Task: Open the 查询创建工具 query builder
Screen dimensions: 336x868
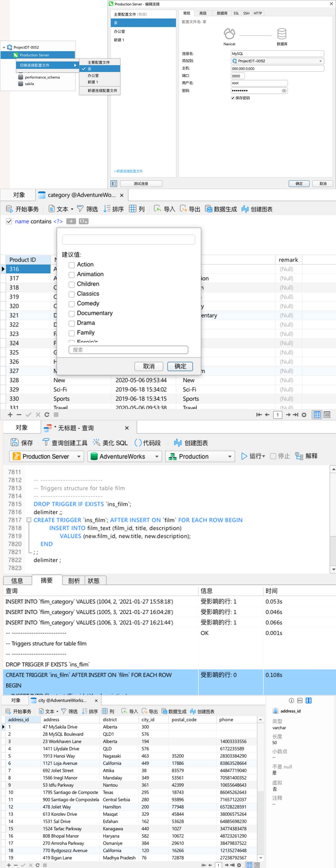Action: click(46, 442)
